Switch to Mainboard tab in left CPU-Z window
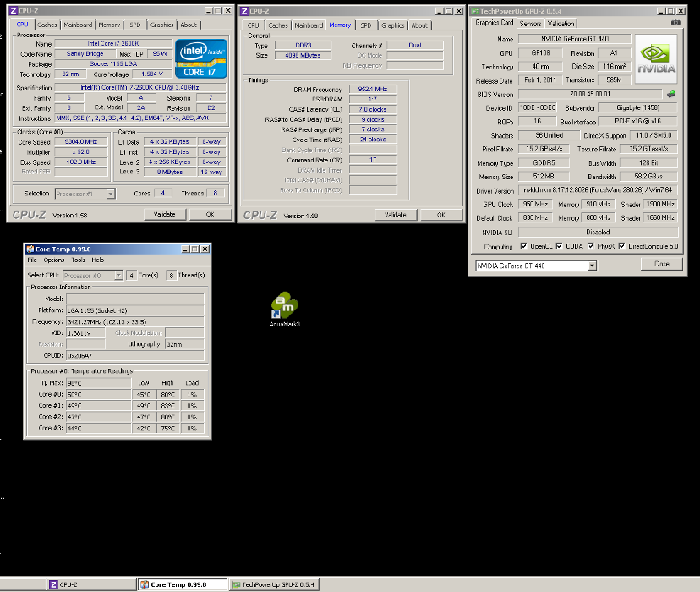 (78, 25)
